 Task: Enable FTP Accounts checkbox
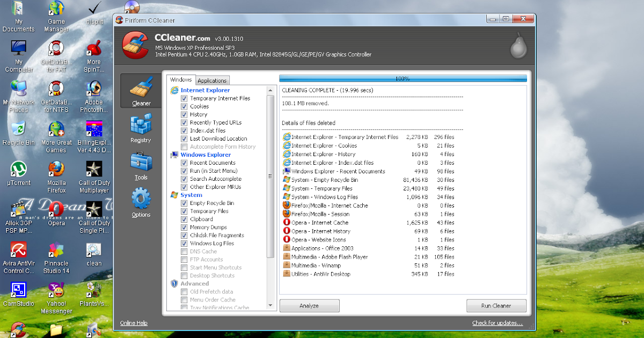[x=185, y=259]
